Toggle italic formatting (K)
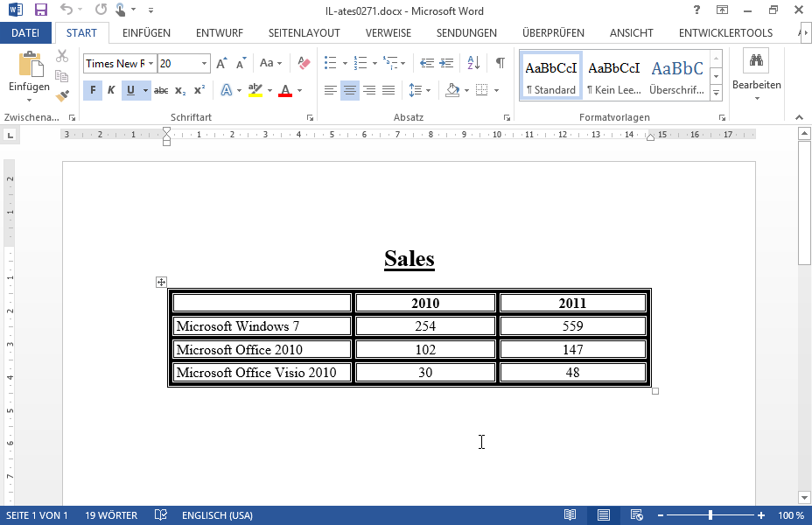Screen dimensions: 812x525 click(111, 91)
